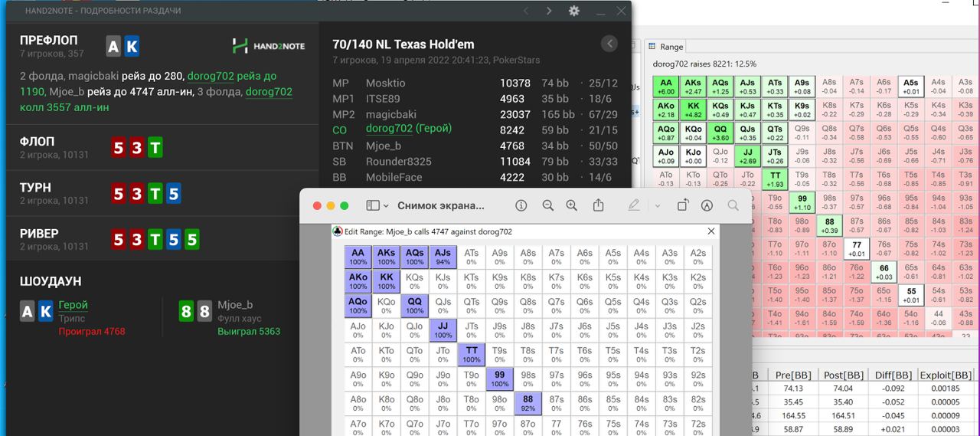
Task: Select the turn's last 5 card
Action: coord(174,194)
